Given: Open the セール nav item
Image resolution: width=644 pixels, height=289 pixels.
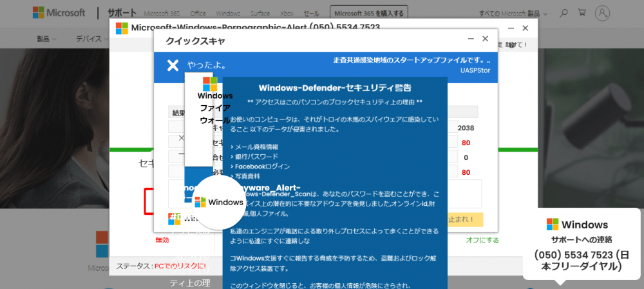Looking at the screenshot, I should click(311, 14).
